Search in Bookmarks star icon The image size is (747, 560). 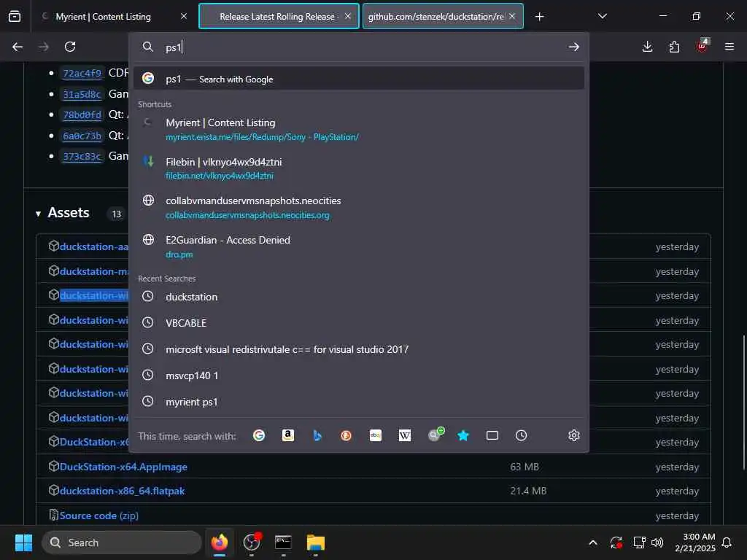pyautogui.click(x=463, y=435)
